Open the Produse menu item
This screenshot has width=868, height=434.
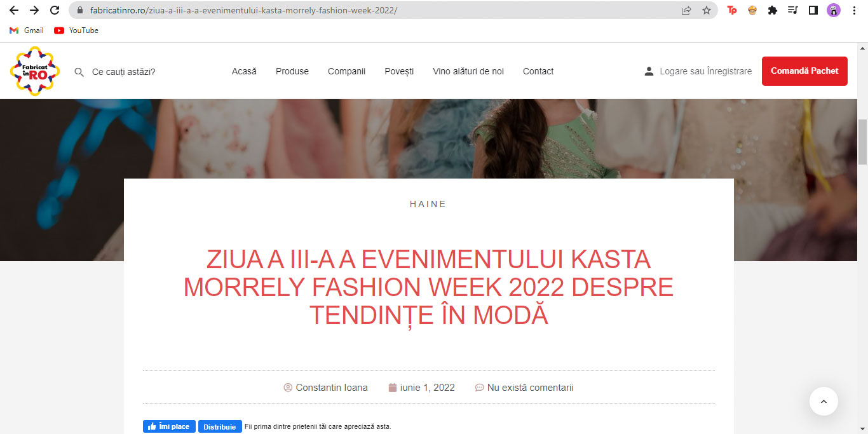pos(292,71)
